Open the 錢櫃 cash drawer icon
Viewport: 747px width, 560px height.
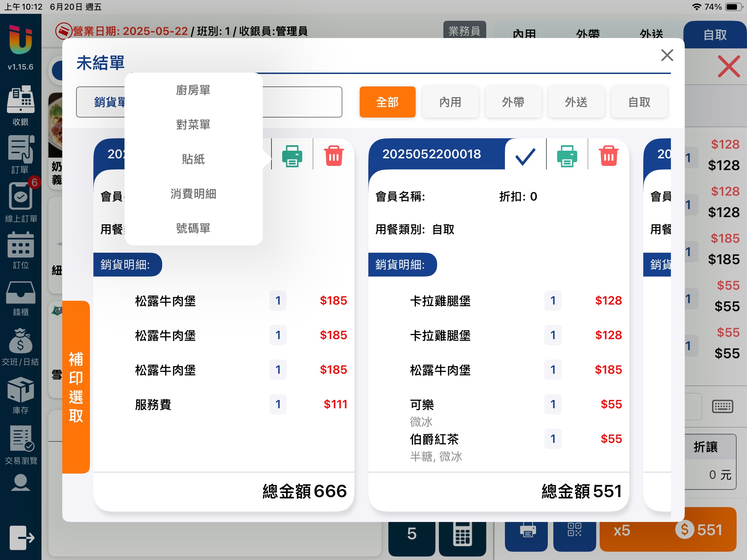(20, 293)
